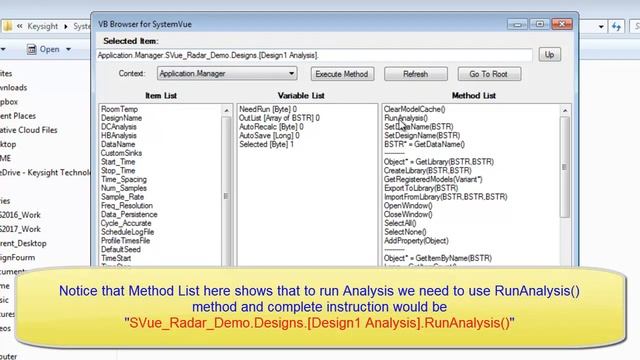
Task: Click Item List scroll up arrow
Action: pos(227,111)
